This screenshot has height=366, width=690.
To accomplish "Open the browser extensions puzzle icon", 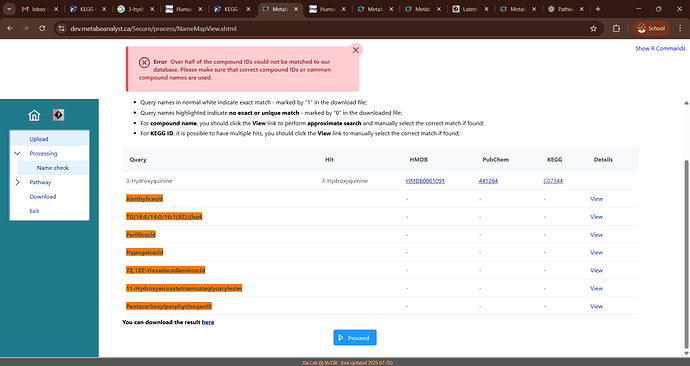I will (x=616, y=29).
